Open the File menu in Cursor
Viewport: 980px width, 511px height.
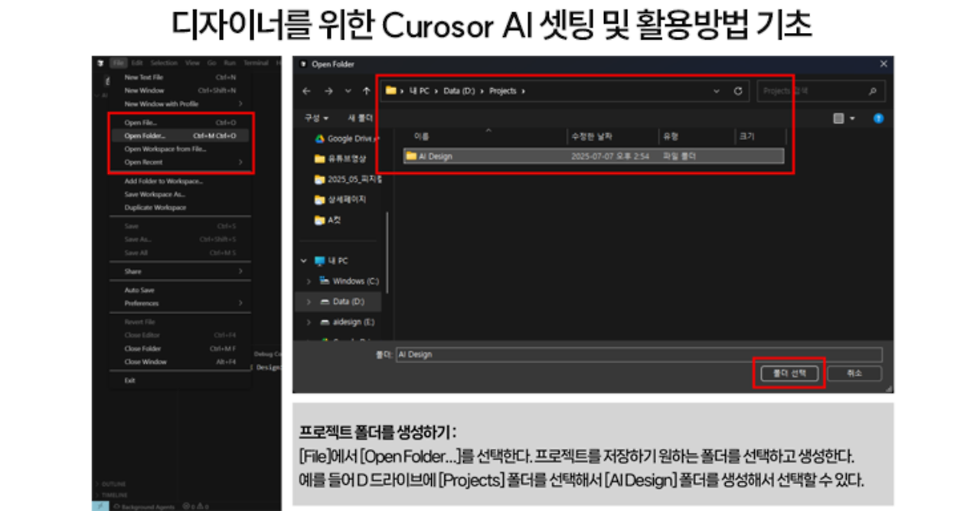click(x=117, y=63)
